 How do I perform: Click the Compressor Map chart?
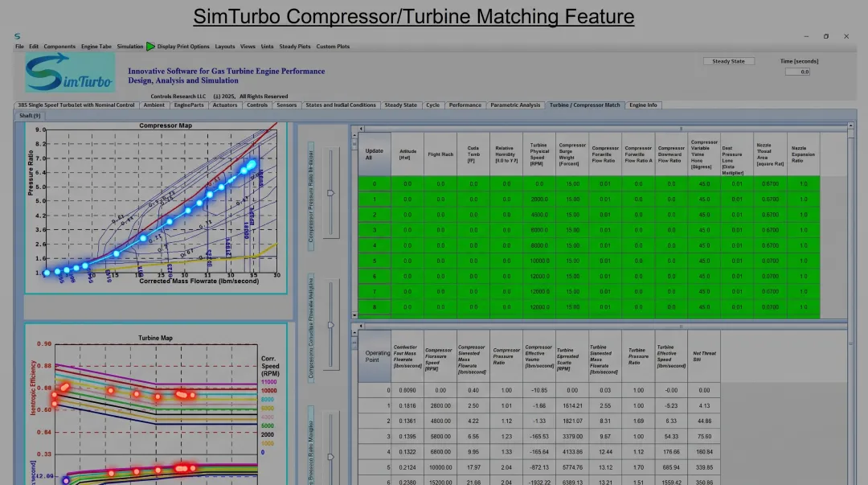click(156, 208)
